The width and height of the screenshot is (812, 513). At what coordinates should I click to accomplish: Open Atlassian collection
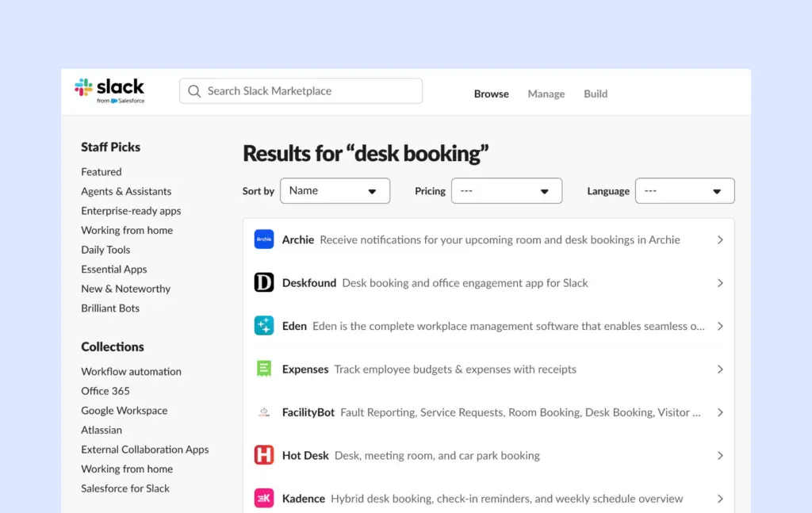tap(101, 431)
